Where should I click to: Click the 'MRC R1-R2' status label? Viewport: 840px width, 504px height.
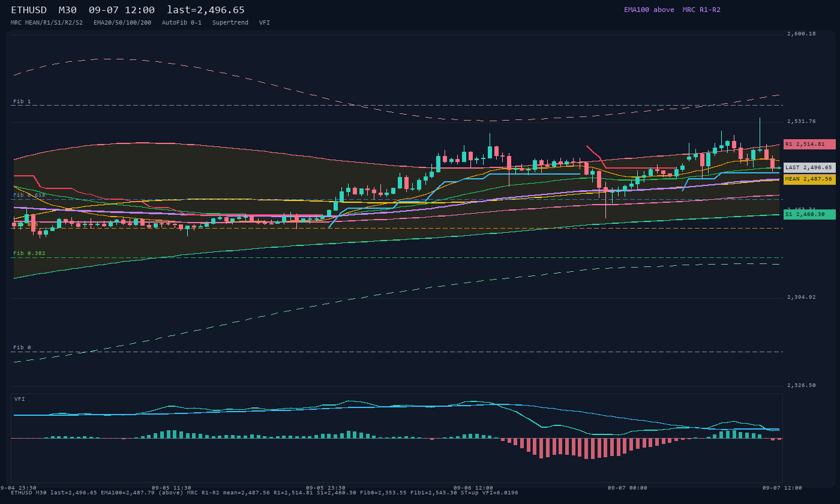pyautogui.click(x=701, y=10)
